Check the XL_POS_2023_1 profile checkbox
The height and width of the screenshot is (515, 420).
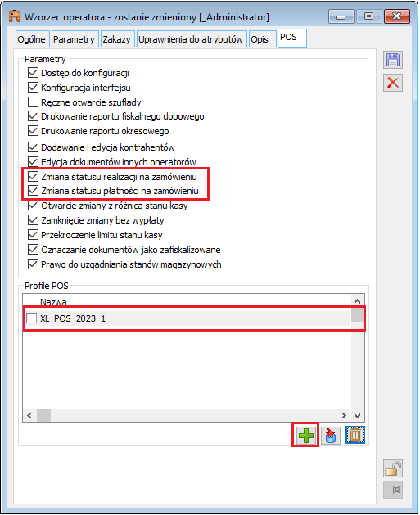(32, 318)
